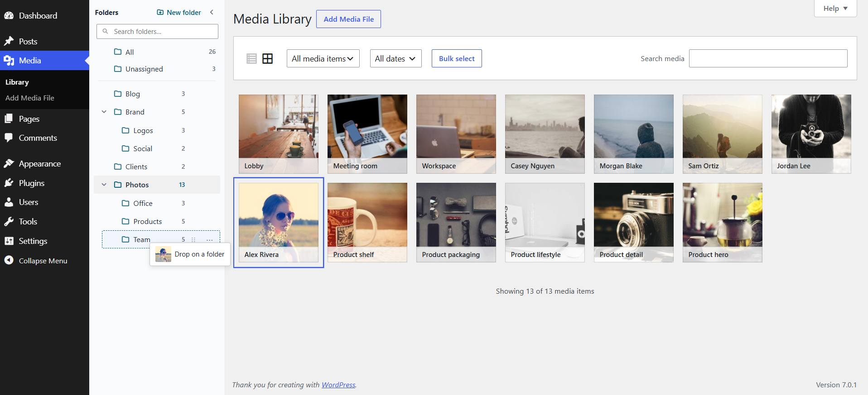Click the Tools wrench icon
This screenshot has height=395, width=868.
point(9,221)
